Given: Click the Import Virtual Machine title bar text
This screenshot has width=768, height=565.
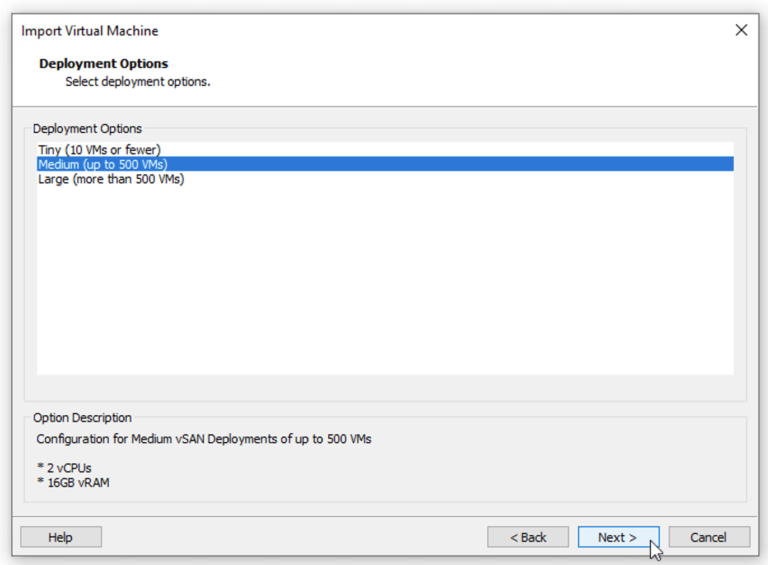Looking at the screenshot, I should [90, 31].
